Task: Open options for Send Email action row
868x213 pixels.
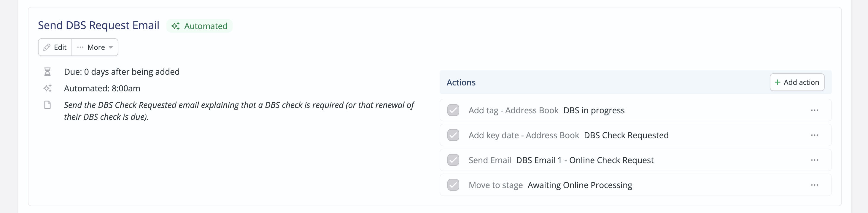Action: (814, 160)
